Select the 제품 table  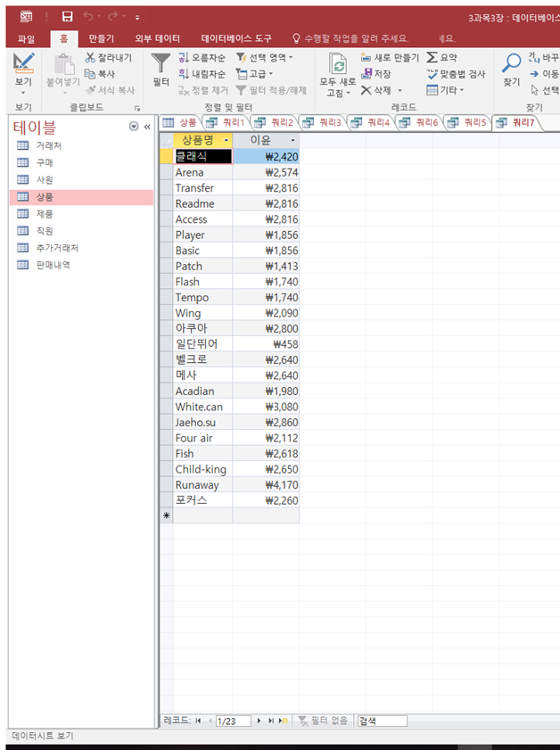[x=81, y=214]
